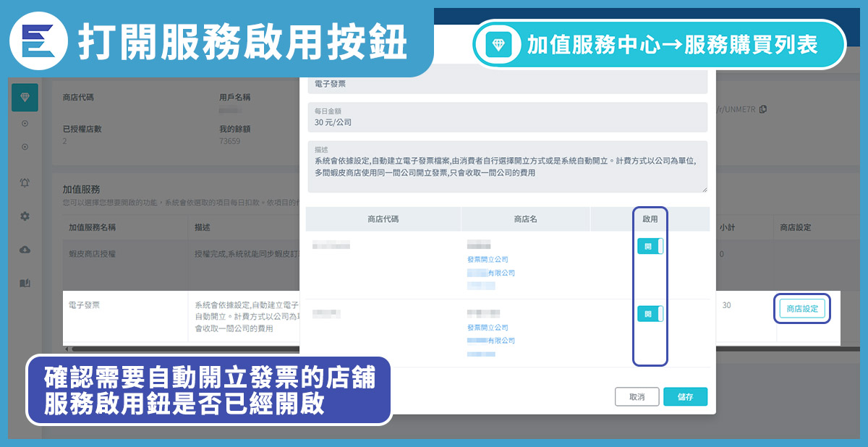Click the copy icon next to UNME7R link
Image resolution: width=868 pixels, height=447 pixels.
pyautogui.click(x=763, y=109)
